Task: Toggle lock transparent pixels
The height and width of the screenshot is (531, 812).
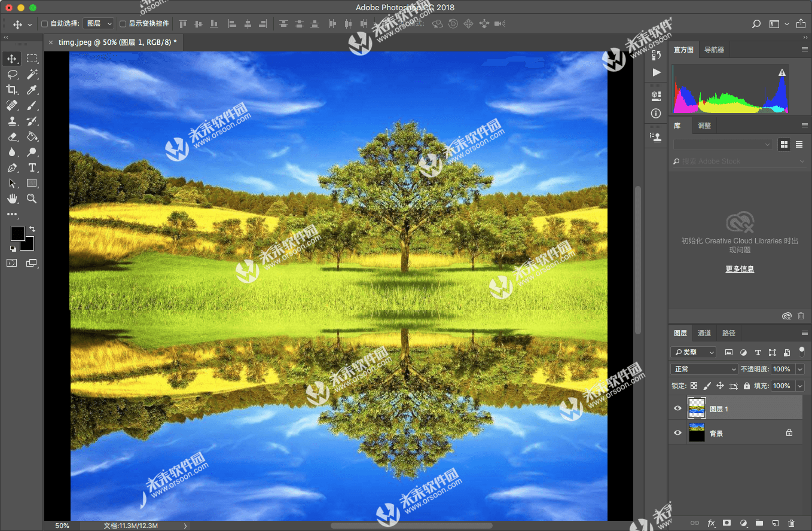Action: [694, 386]
